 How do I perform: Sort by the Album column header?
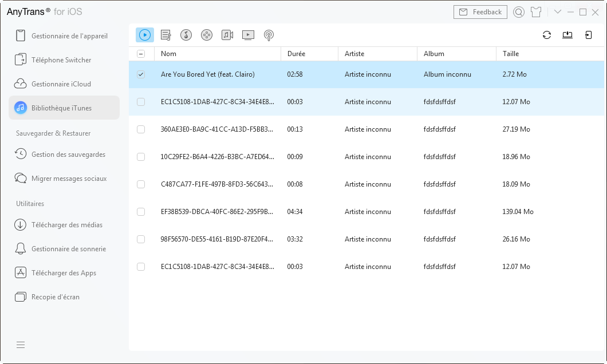(457, 54)
